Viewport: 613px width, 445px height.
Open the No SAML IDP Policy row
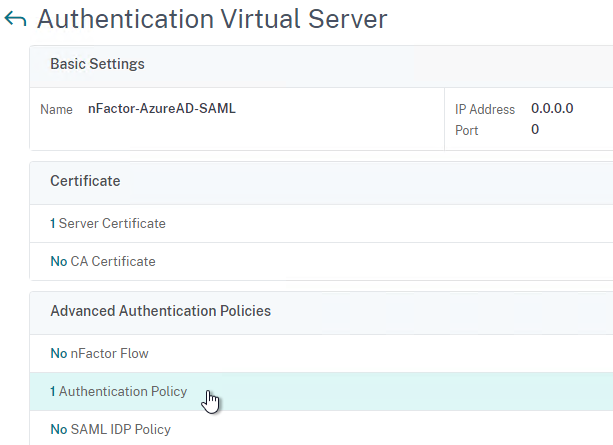click(321, 428)
